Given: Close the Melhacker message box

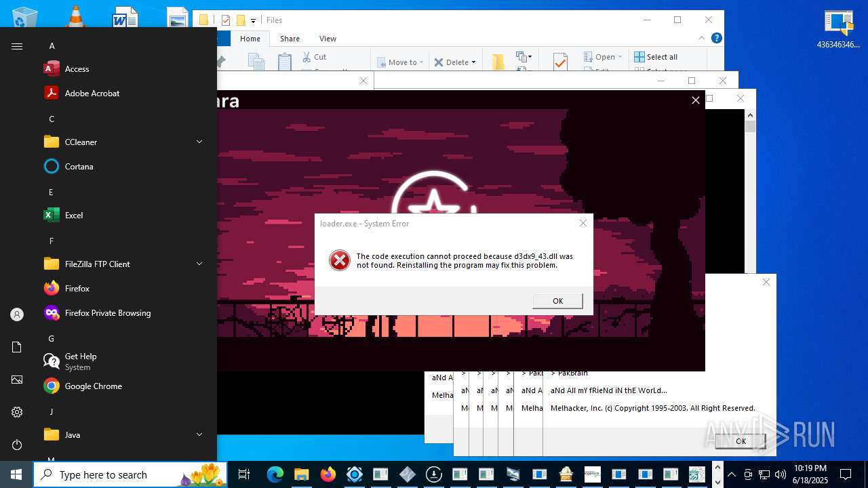Looking at the screenshot, I should pyautogui.click(x=766, y=282).
